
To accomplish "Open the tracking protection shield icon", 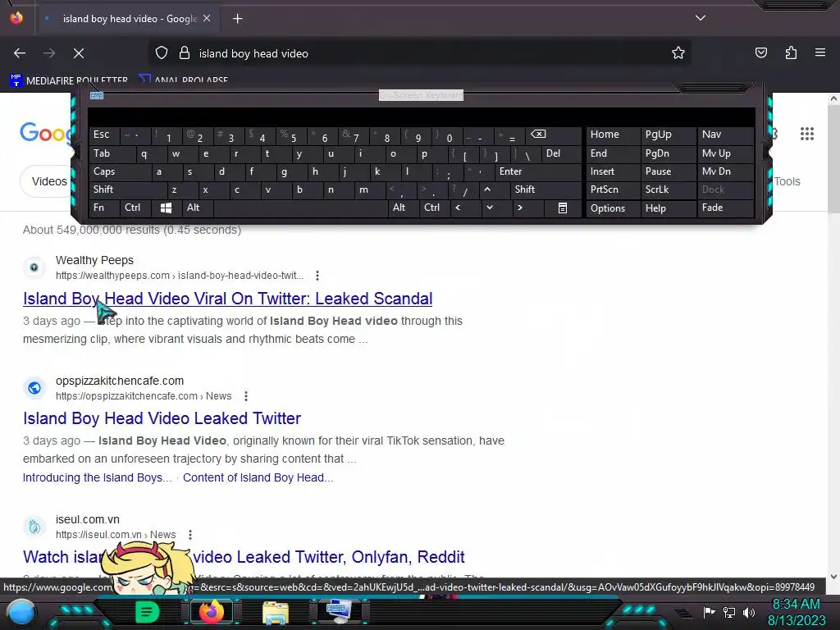I will tap(162, 53).
